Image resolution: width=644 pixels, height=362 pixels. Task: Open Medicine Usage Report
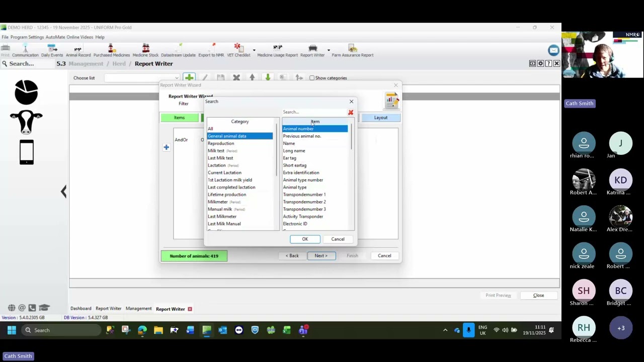point(277,51)
